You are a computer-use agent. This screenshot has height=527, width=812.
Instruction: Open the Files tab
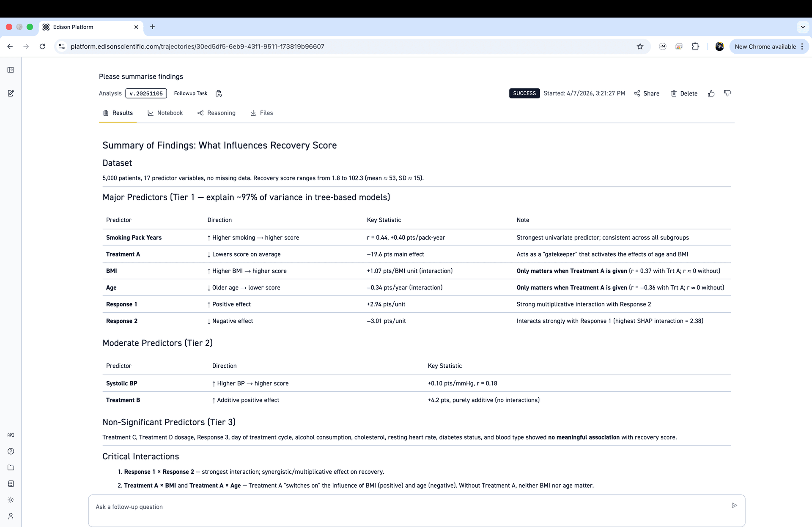click(x=261, y=113)
